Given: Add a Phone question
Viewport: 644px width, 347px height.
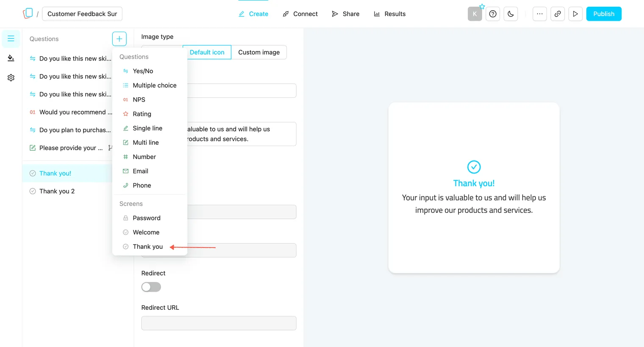Looking at the screenshot, I should pos(150,186).
